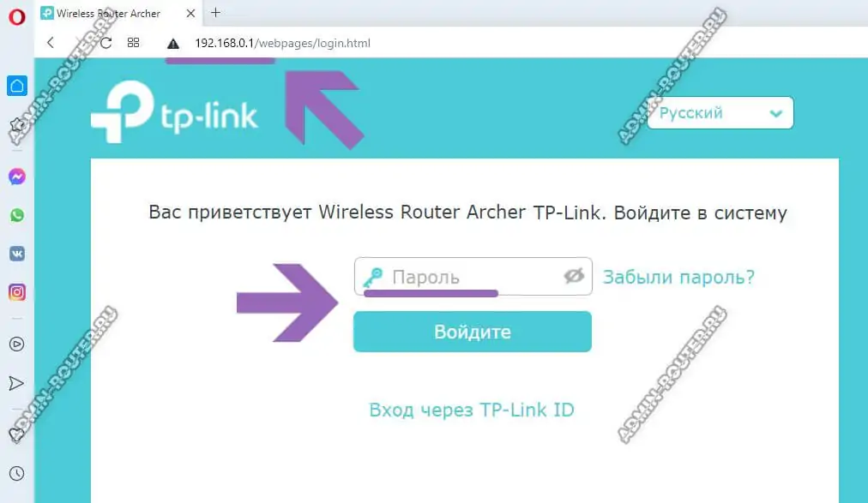Go back to previous page
This screenshot has height=503, width=868.
(x=51, y=43)
